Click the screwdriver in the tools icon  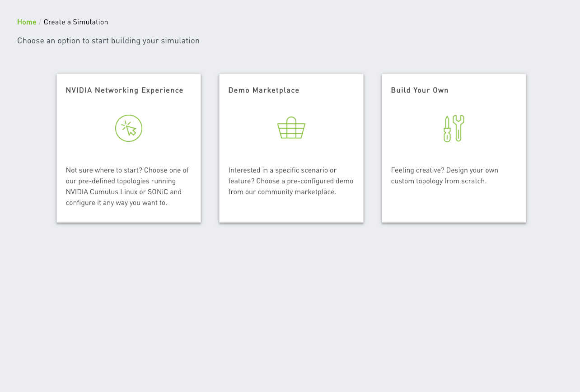click(x=447, y=129)
